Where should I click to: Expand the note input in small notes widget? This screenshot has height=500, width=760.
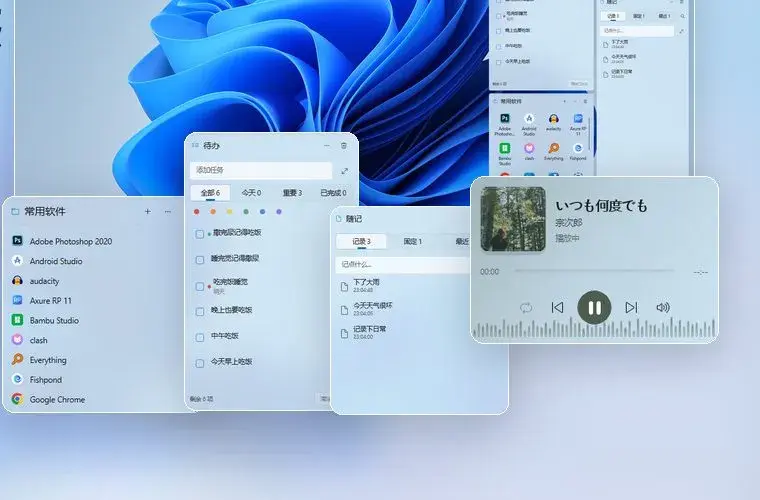pyautogui.click(x=681, y=31)
